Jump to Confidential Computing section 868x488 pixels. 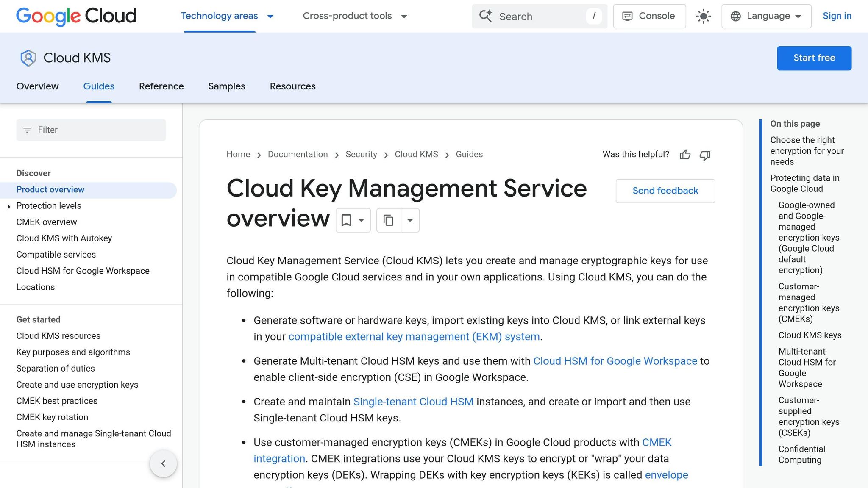[801, 455]
